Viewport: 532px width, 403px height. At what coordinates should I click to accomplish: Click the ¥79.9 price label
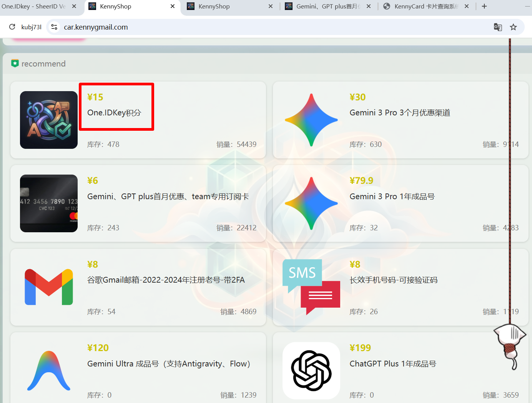point(361,181)
